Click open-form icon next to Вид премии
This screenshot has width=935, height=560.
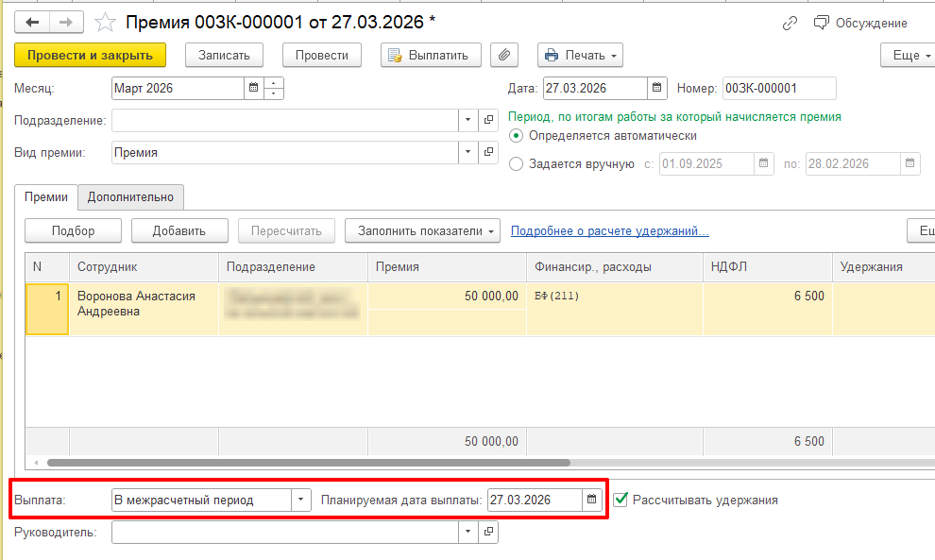pos(488,152)
